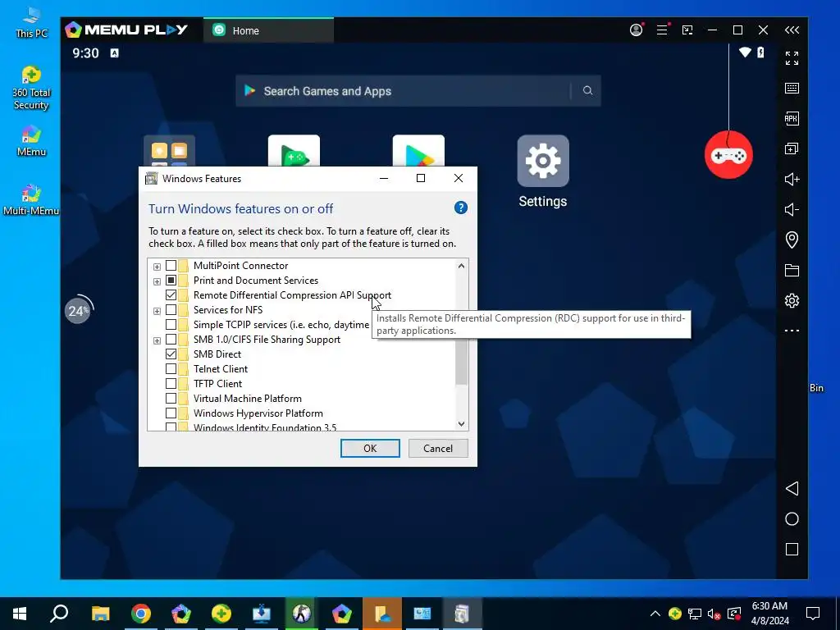The image size is (840, 630).
Task: Open the Windows Start menu
Action: pyautogui.click(x=20, y=614)
